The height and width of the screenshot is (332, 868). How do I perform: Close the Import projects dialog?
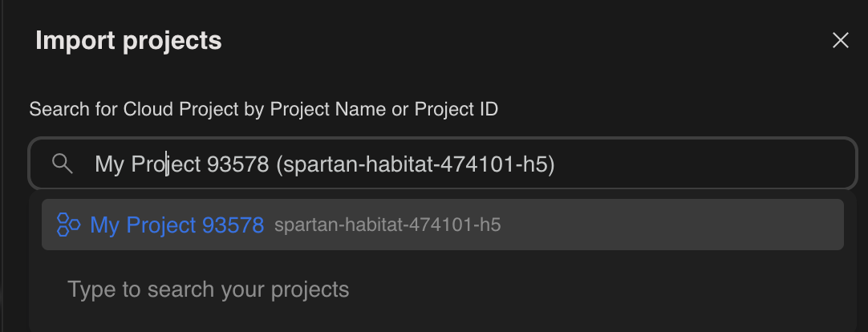(840, 41)
